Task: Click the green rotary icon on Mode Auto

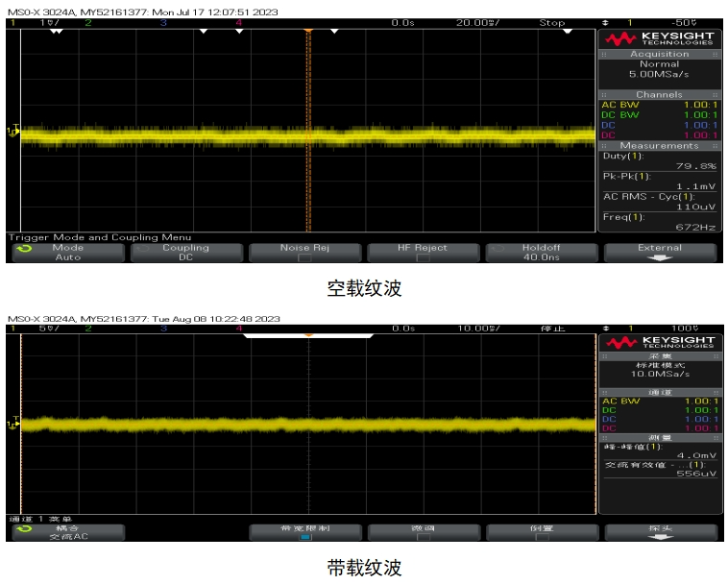Action: pos(24,249)
